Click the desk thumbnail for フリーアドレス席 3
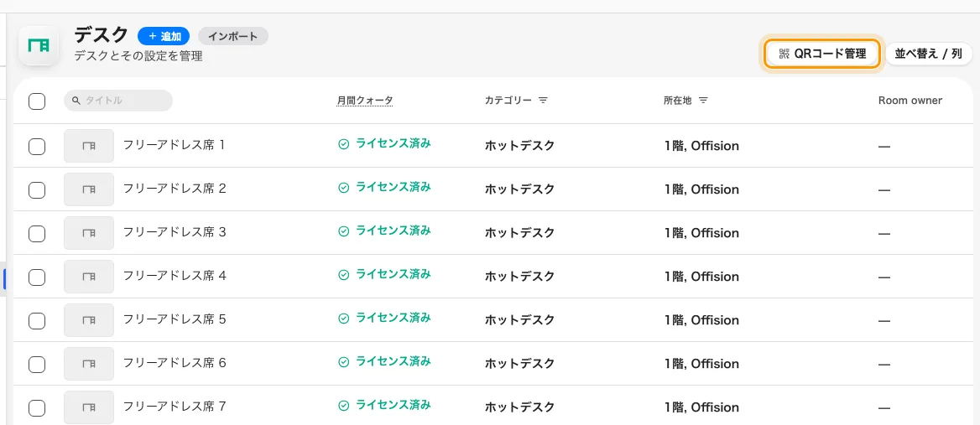The width and height of the screenshot is (980, 425). pyautogui.click(x=89, y=233)
